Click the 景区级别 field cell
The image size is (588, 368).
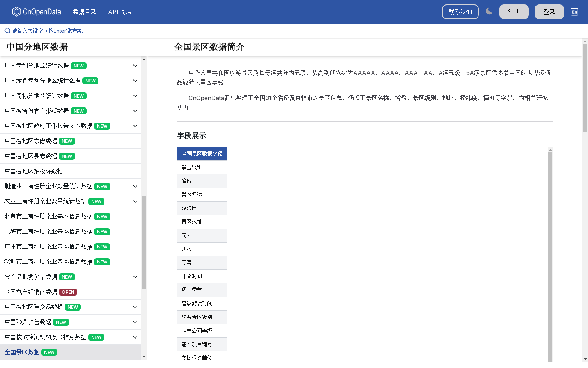(202, 167)
